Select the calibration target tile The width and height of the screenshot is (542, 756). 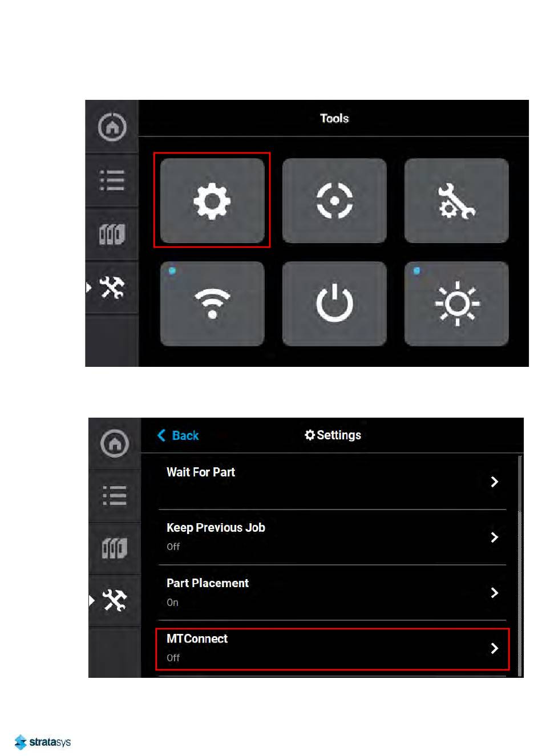(x=334, y=200)
